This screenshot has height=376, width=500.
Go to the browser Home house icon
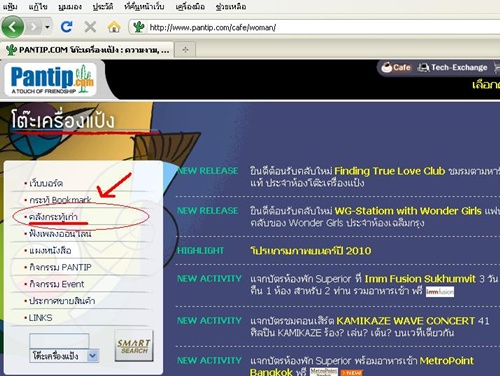point(114,27)
